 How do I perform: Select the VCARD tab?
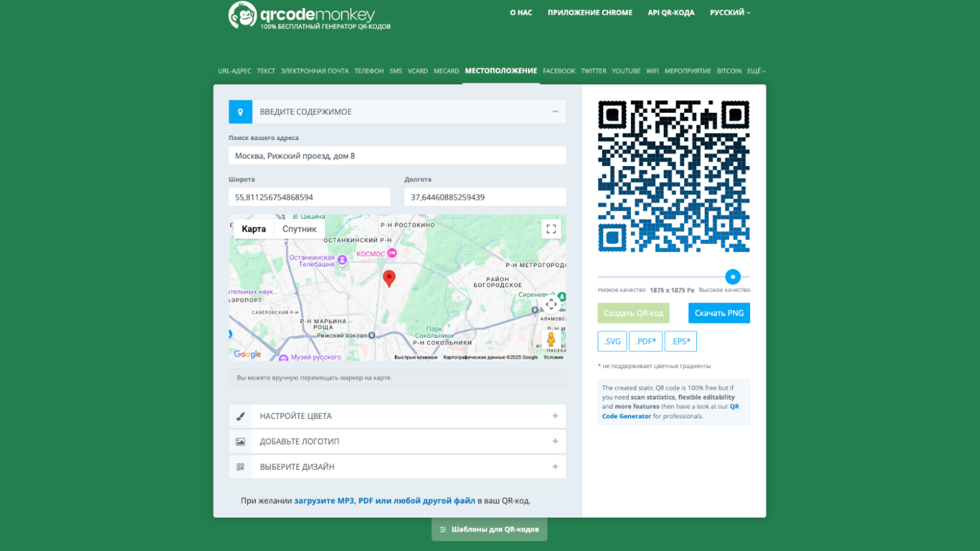click(x=418, y=71)
